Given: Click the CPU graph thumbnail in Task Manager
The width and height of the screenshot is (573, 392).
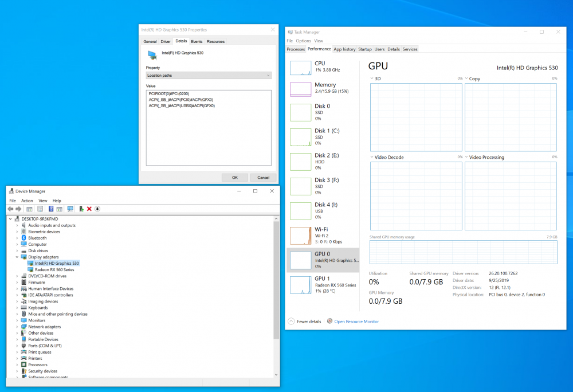Looking at the screenshot, I should (300, 68).
